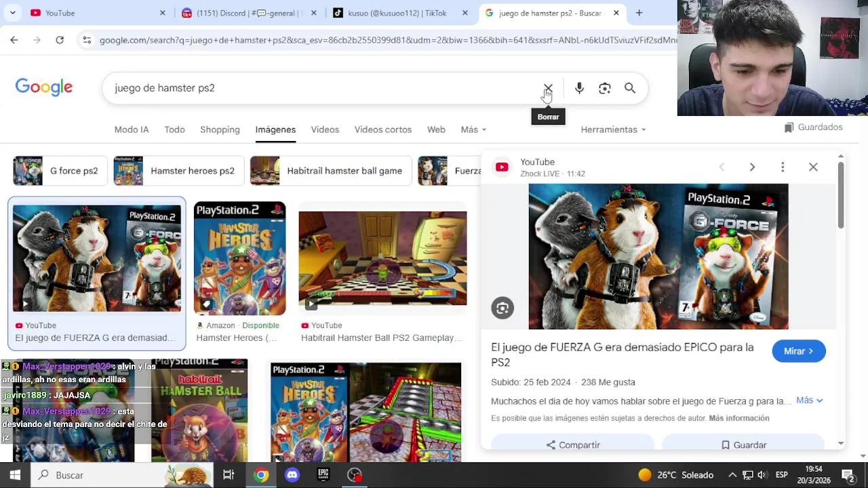
Task: Close the YouTube browser tab
Action: [162, 13]
